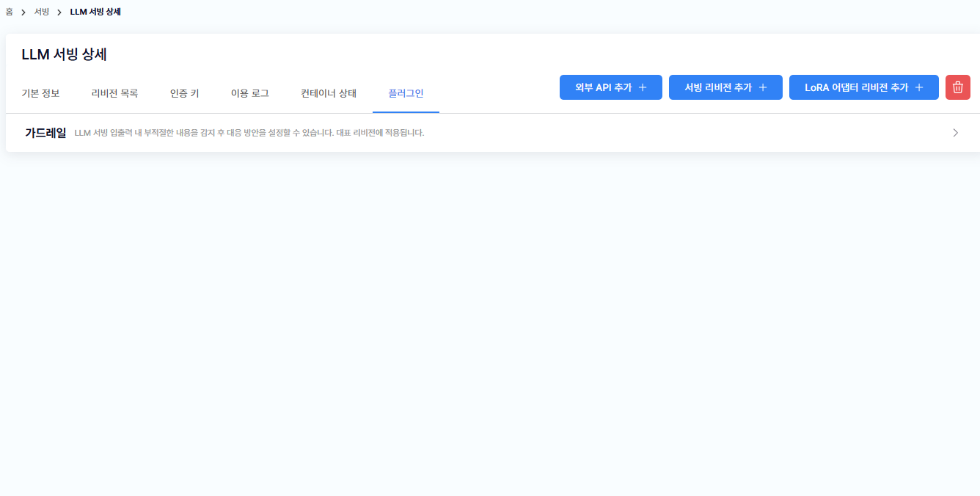Image resolution: width=980 pixels, height=496 pixels.
Task: Click the LoRA 어댑터 리비전 추가 button
Action: click(x=855, y=87)
